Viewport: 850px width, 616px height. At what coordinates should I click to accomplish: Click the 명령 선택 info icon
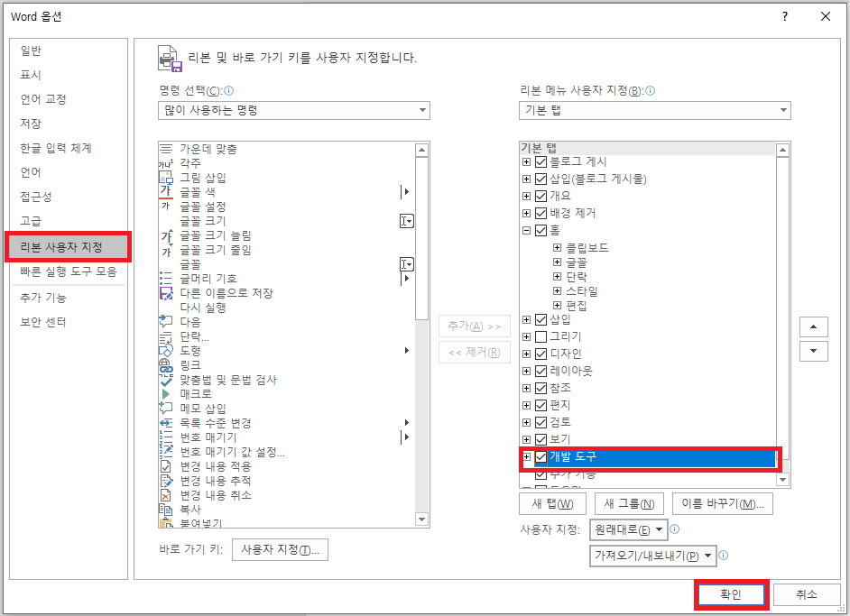click(x=229, y=90)
